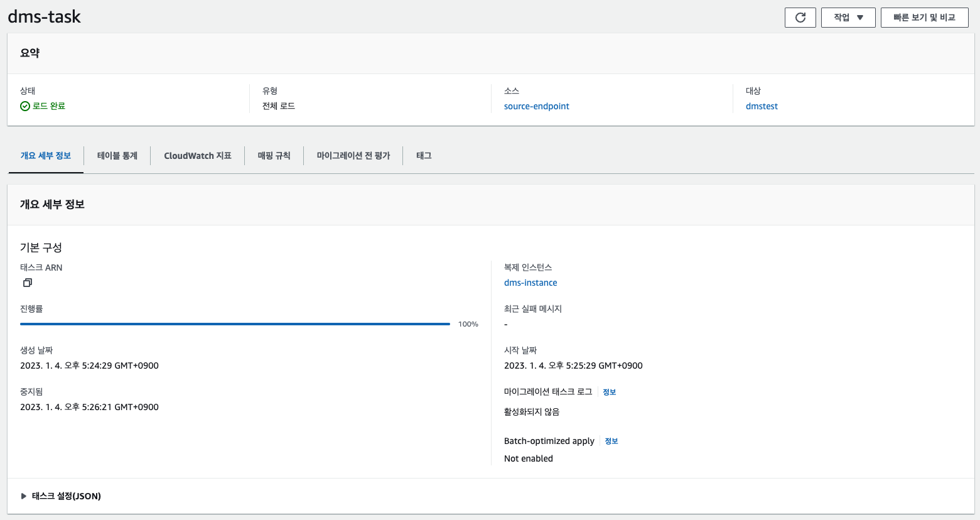Open the dms-instance replication instance link

pos(530,283)
